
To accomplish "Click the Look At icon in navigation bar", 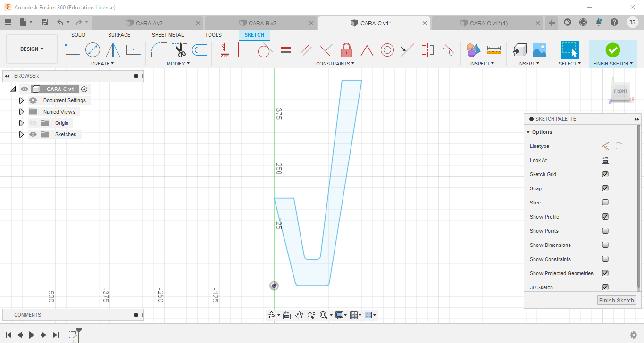I will pyautogui.click(x=286, y=315).
